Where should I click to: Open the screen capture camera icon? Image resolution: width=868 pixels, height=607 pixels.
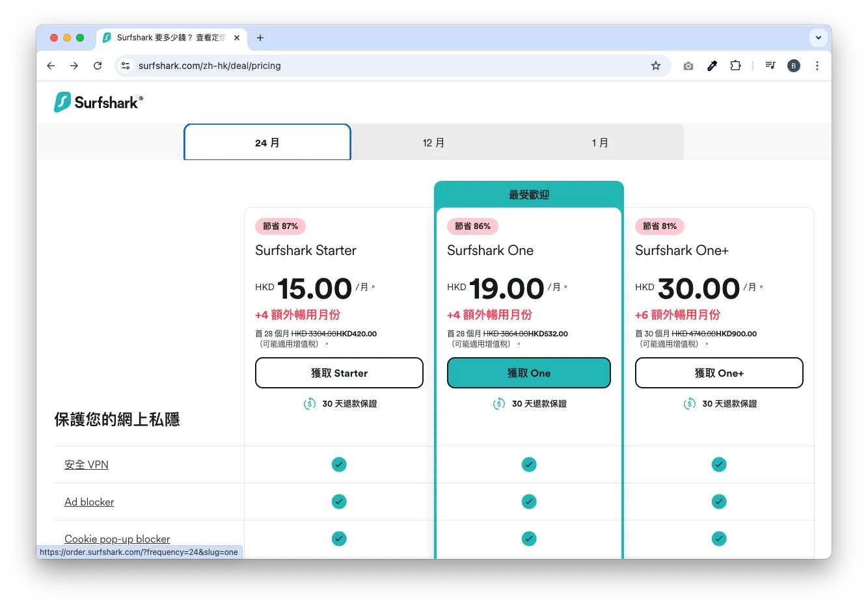pyautogui.click(x=688, y=66)
